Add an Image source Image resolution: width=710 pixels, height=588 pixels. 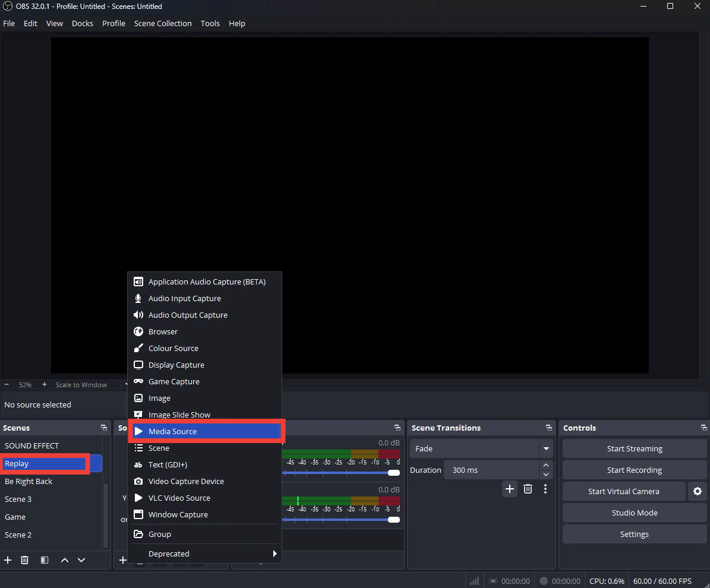pos(204,399)
